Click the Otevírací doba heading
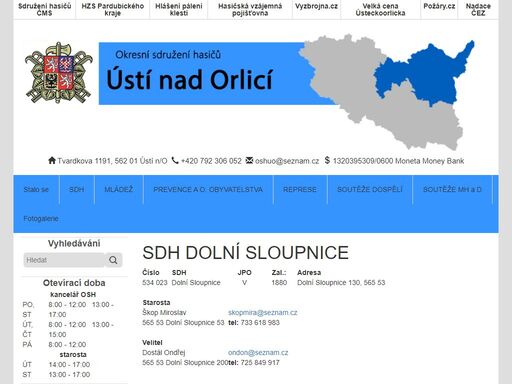Viewport: 512px width, 384px height. point(74,283)
